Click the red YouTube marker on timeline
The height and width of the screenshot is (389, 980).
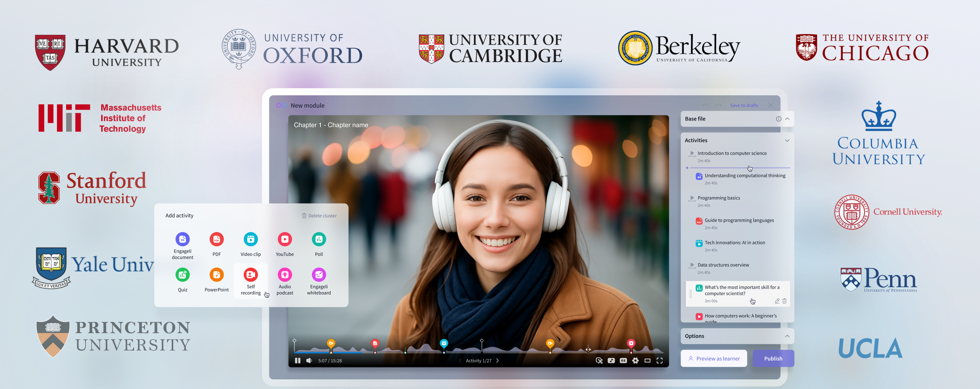(631, 343)
